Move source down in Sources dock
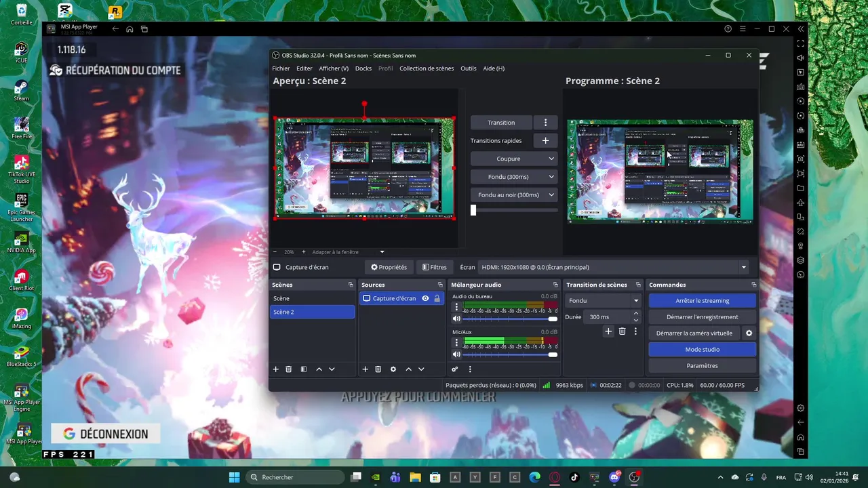This screenshot has height=488, width=868. click(421, 369)
